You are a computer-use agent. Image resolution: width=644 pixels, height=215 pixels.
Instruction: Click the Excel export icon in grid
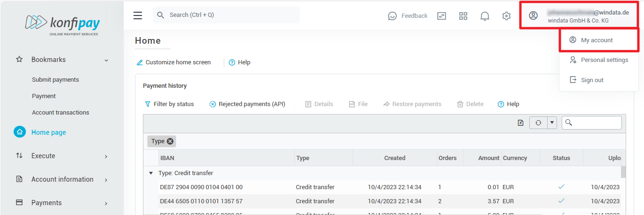520,123
